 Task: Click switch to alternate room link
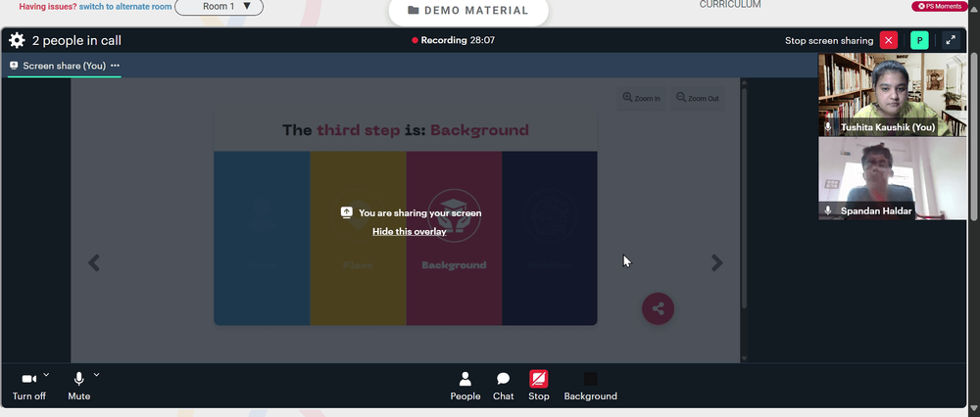(x=125, y=6)
